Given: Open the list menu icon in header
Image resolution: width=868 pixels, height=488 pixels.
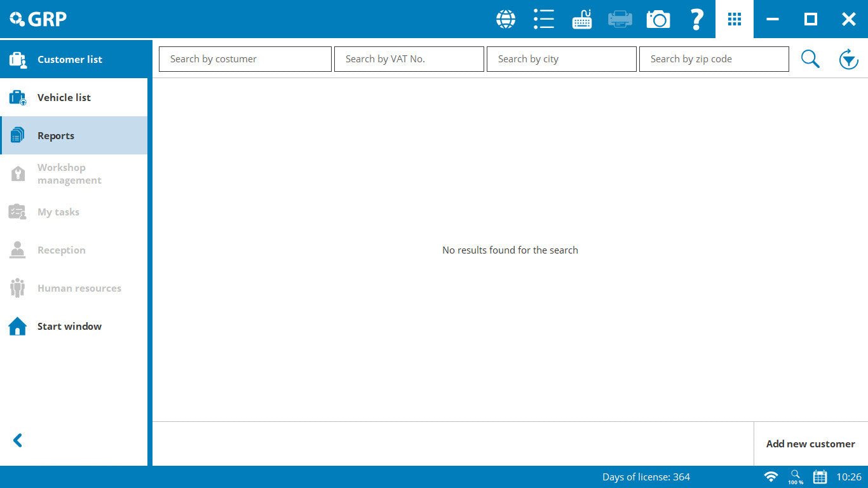Looking at the screenshot, I should click(x=544, y=19).
